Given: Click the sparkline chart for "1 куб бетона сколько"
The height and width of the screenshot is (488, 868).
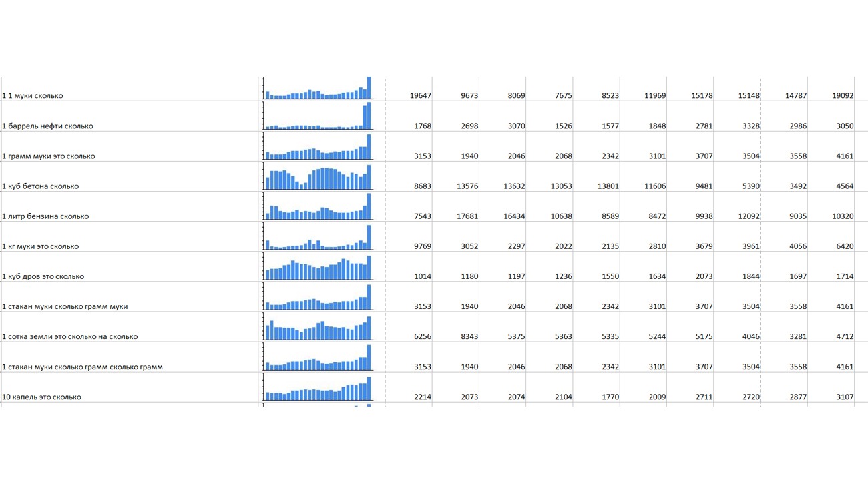Looking at the screenshot, I should point(318,178).
